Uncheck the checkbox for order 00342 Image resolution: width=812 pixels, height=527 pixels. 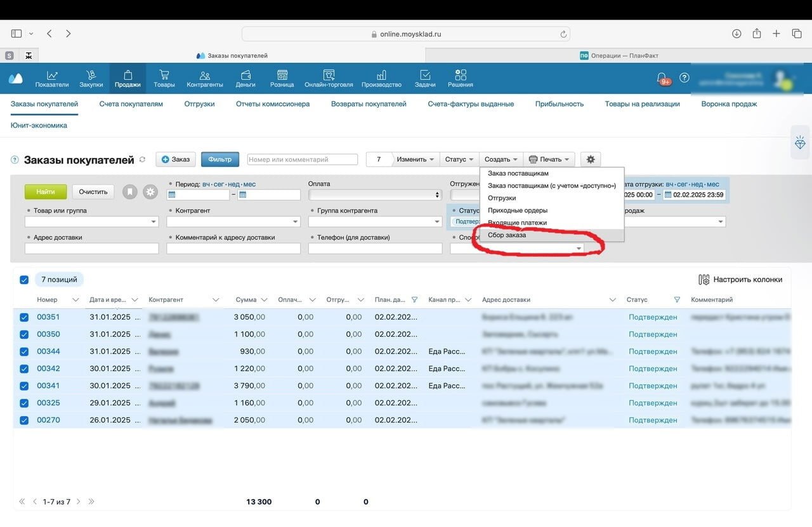click(24, 368)
